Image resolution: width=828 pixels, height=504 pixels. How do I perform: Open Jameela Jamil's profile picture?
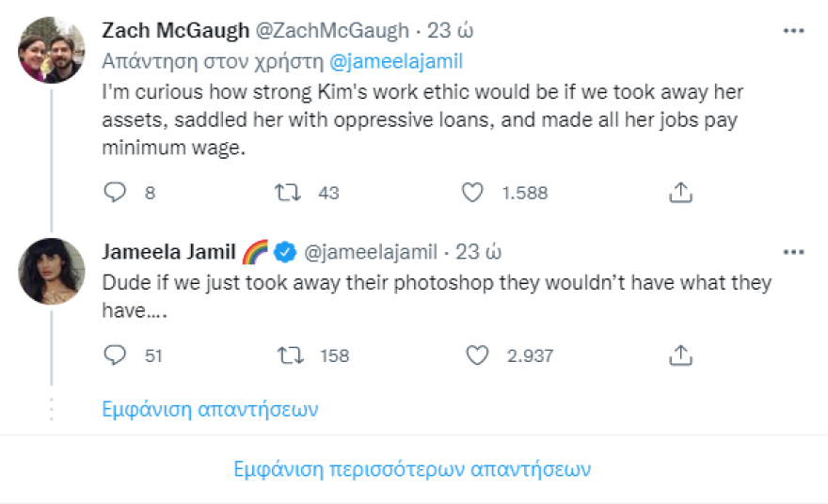click(52, 272)
